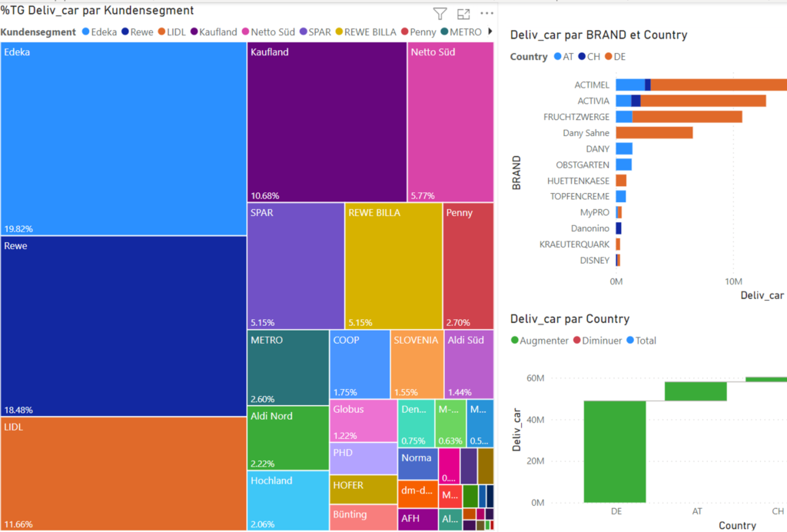This screenshot has width=787, height=532.
Task: Expand the Kundensegment legend with arrow
Action: pyautogui.click(x=490, y=32)
